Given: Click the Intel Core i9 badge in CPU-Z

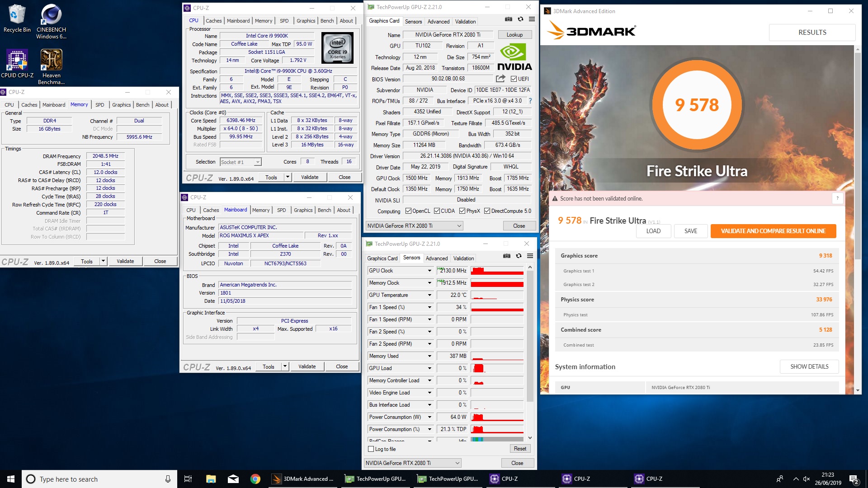Looking at the screenshot, I should pos(337,48).
